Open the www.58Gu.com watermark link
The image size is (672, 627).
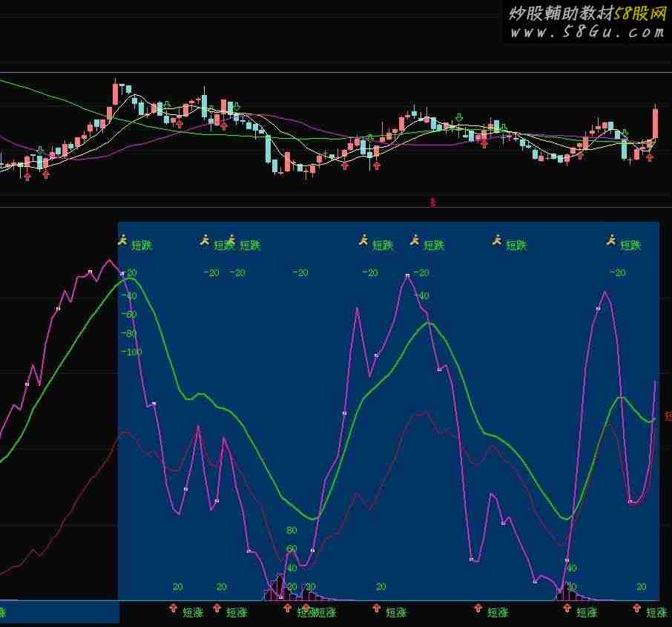pos(587,32)
